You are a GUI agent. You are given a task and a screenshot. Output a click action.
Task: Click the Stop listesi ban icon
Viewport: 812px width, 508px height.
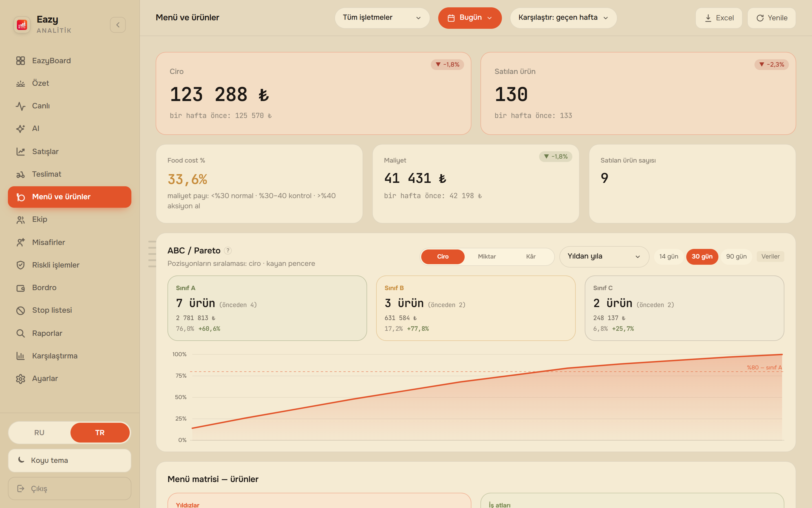point(21,310)
